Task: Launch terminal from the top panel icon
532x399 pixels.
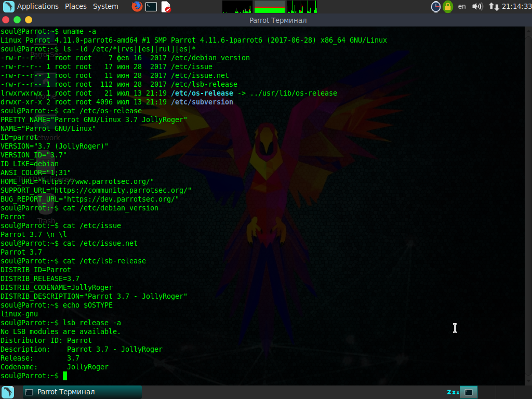Action: pyautogui.click(x=151, y=6)
